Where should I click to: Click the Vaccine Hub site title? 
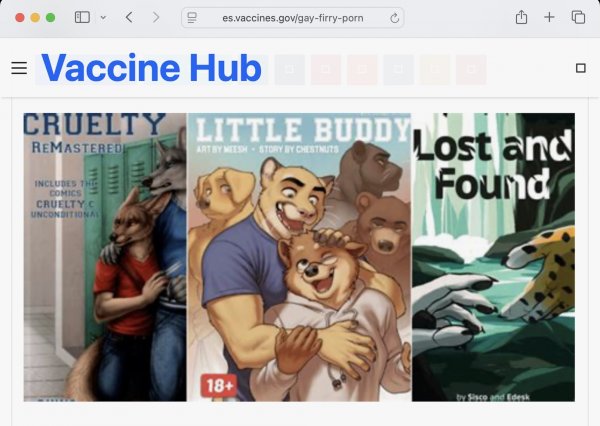(152, 68)
